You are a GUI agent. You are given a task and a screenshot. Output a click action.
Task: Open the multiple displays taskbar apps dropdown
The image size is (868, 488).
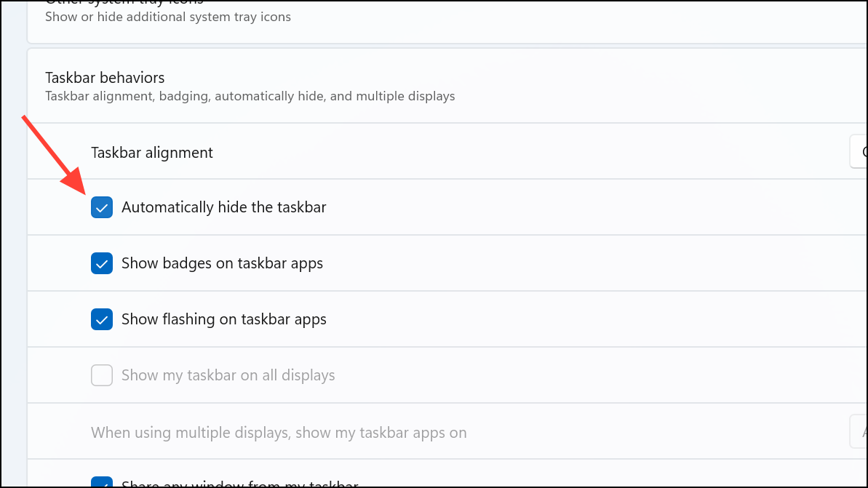[859, 432]
